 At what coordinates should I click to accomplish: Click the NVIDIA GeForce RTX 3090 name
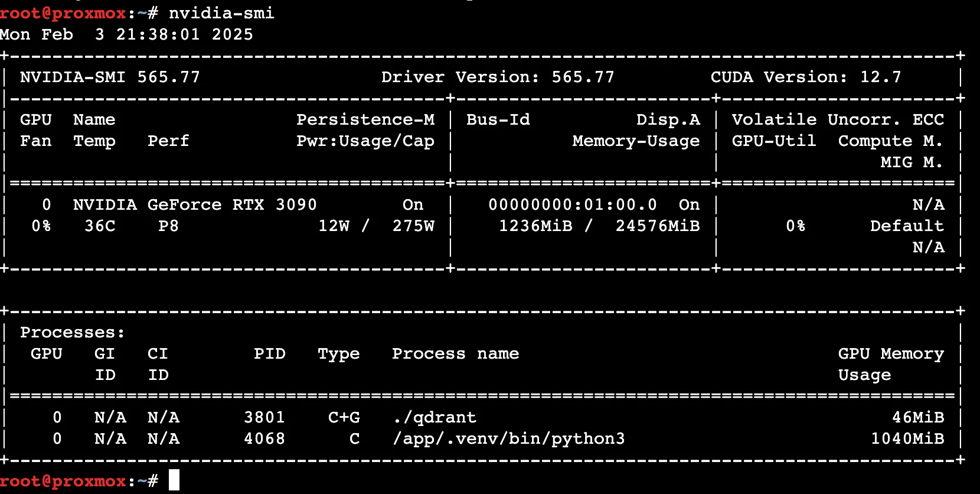(195, 204)
